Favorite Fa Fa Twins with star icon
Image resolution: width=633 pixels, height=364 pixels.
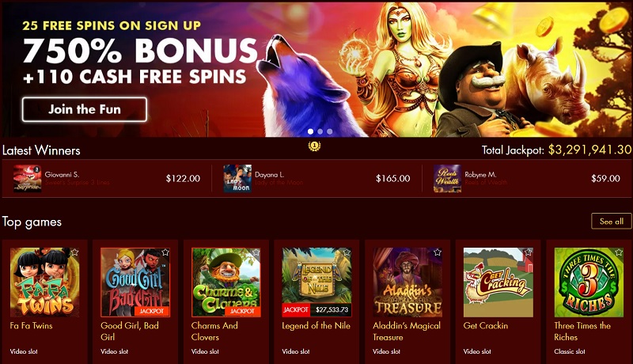pos(74,252)
